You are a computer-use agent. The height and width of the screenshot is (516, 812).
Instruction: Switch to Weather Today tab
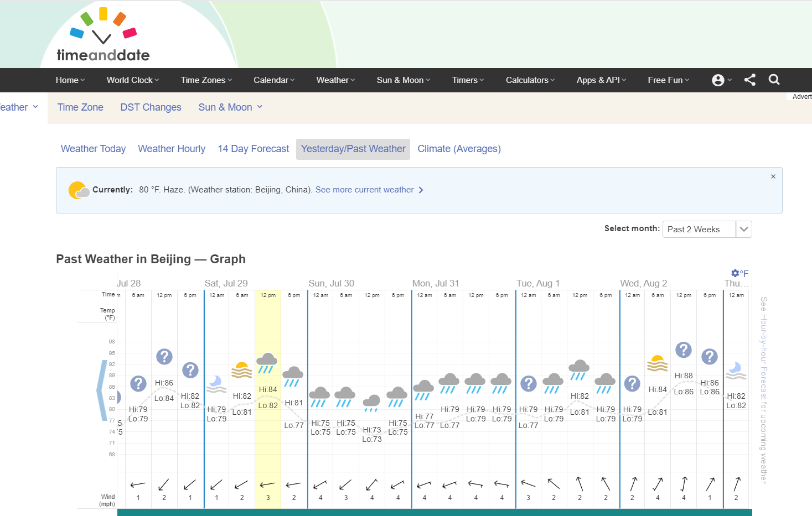point(93,149)
